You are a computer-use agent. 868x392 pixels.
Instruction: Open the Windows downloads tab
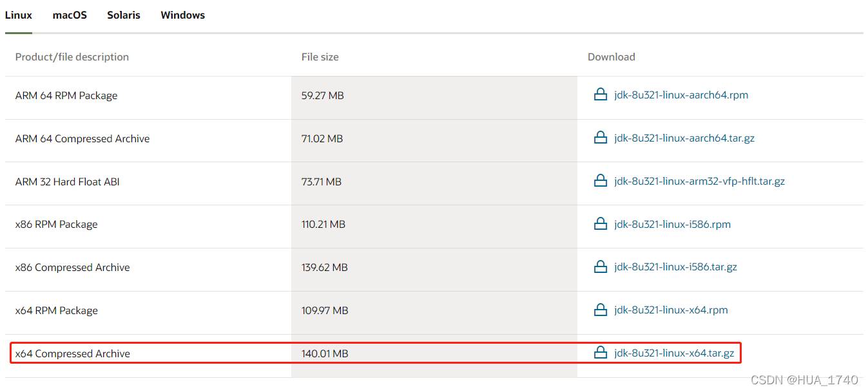pos(182,15)
